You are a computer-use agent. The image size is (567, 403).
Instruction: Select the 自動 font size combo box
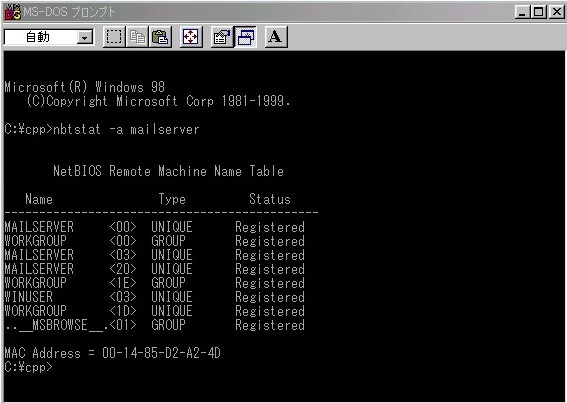click(x=49, y=37)
